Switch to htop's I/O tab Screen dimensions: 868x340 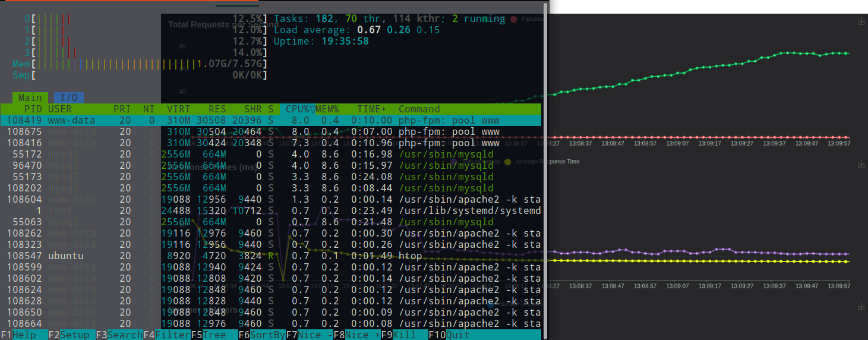(69, 97)
